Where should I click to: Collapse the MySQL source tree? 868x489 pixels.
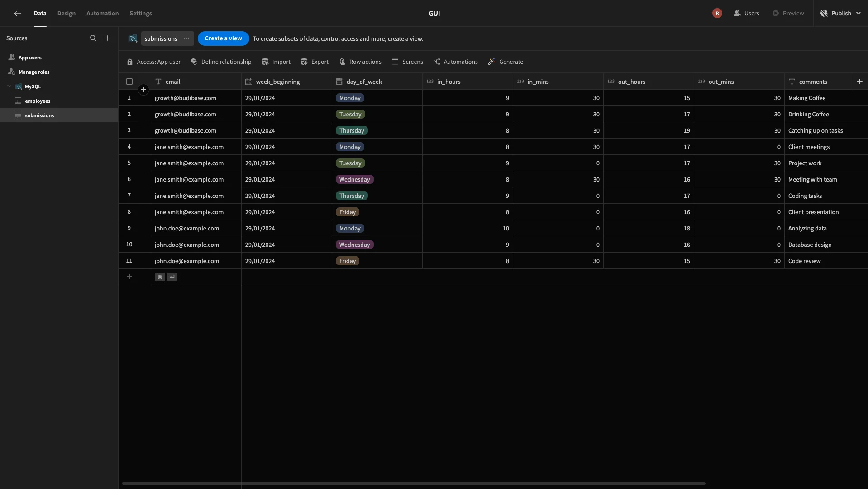point(9,86)
